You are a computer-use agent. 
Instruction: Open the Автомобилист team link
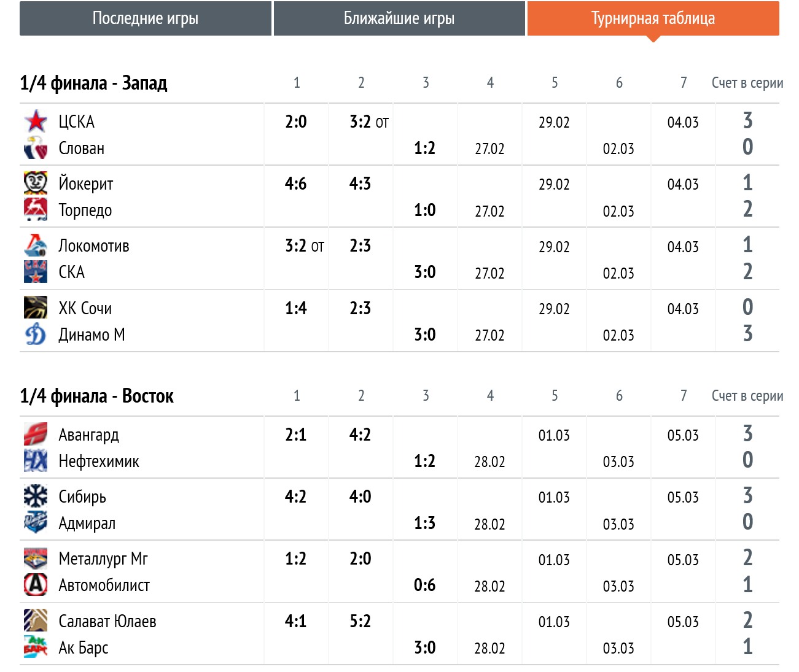104,585
